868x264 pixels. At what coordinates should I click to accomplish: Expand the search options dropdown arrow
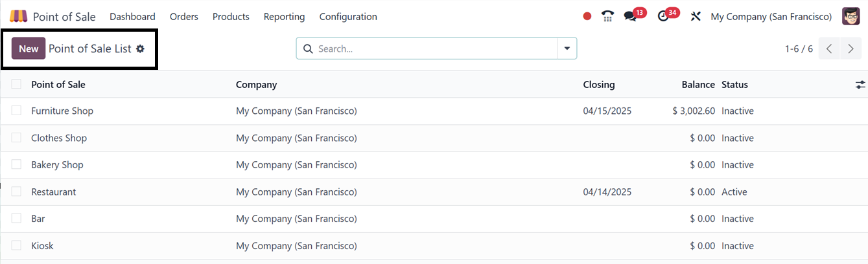coord(567,49)
